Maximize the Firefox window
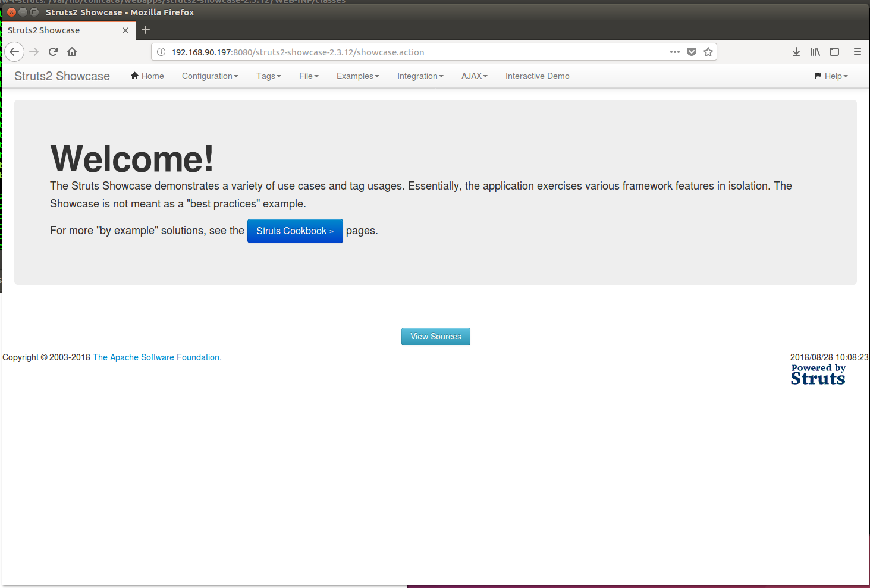The height and width of the screenshot is (588, 870). pos(34,12)
